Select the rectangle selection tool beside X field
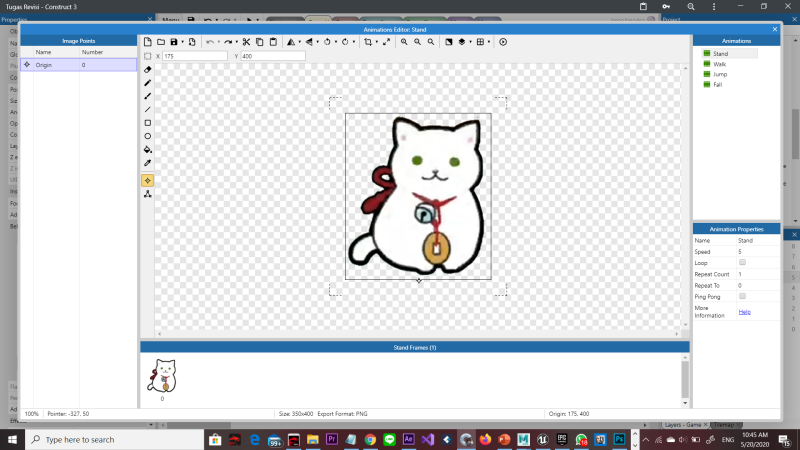Image resolution: width=800 pixels, height=450 pixels. [147, 56]
